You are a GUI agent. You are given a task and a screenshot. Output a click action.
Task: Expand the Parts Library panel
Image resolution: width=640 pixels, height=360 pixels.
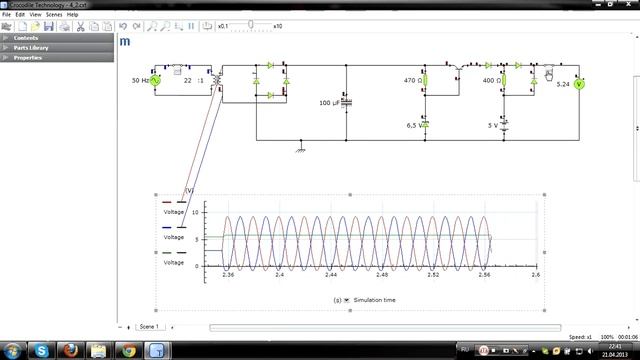pyautogui.click(x=57, y=48)
